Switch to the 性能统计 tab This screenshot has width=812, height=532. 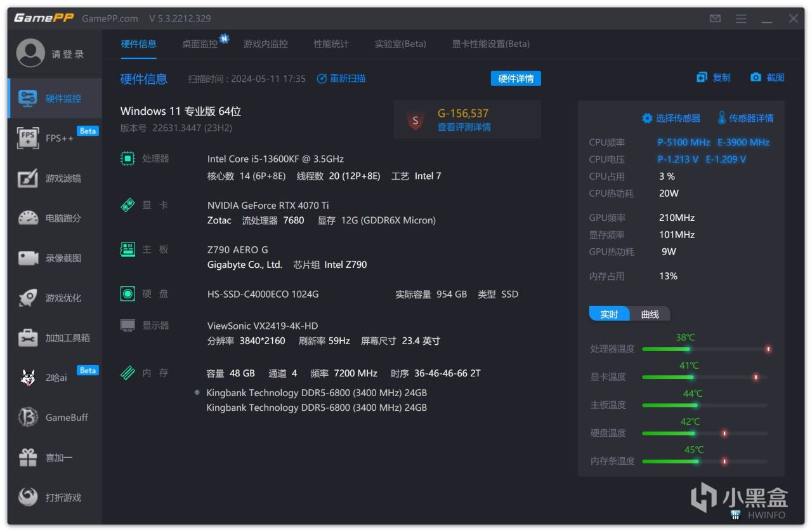331,44
